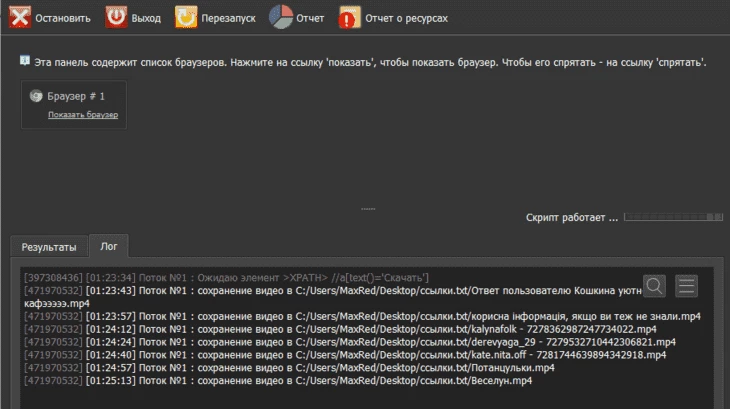Open log search magnifier icon

[x=654, y=286]
